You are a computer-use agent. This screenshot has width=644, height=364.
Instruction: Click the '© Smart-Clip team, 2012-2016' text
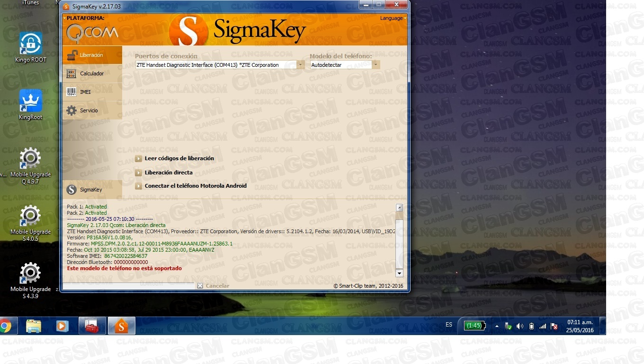[x=368, y=286]
